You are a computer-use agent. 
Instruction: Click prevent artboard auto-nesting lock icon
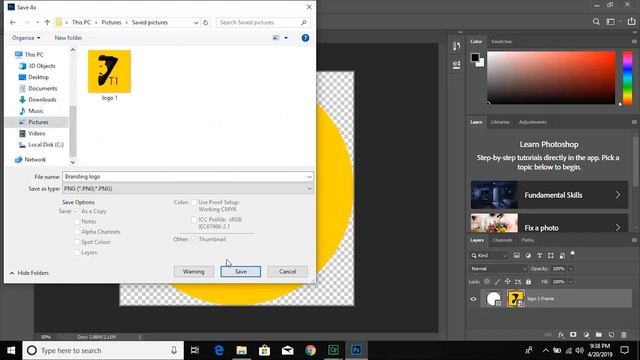pyautogui.click(x=518, y=282)
